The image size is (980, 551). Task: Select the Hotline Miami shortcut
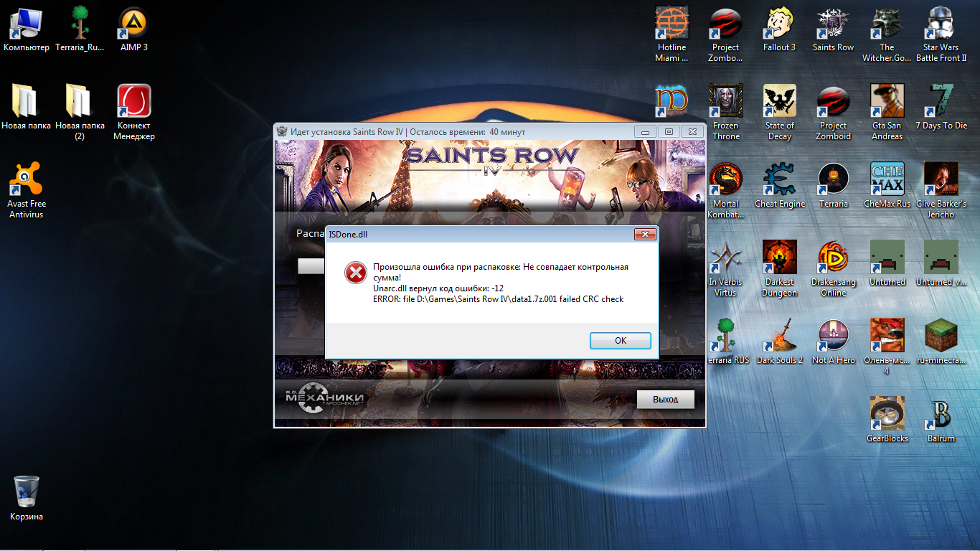pos(672,35)
